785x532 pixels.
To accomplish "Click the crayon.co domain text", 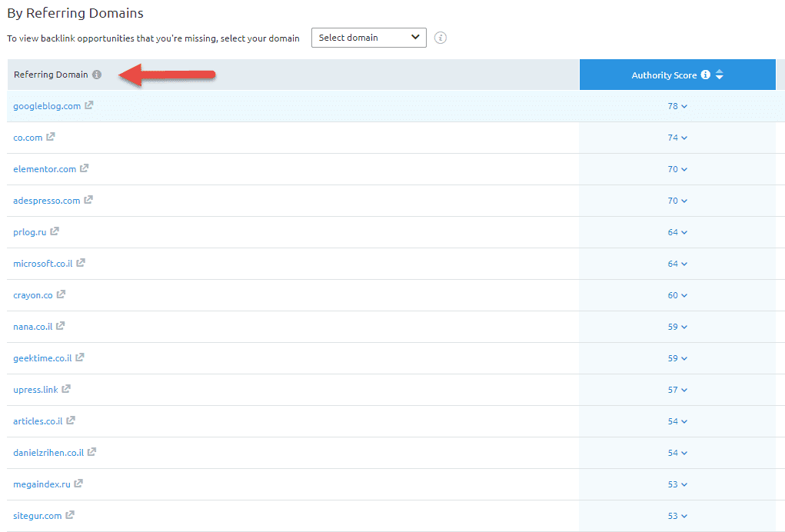I will tap(32, 295).
